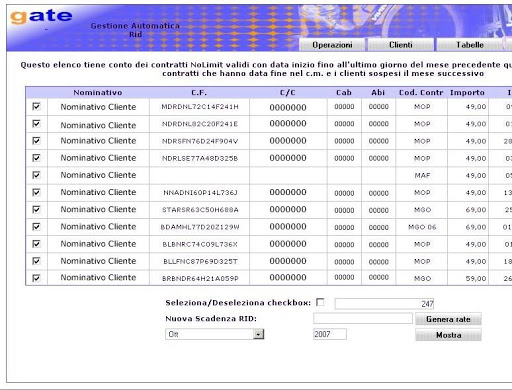Uncheck the checkbox for MDRDNL72C14F241H row

(x=36, y=107)
